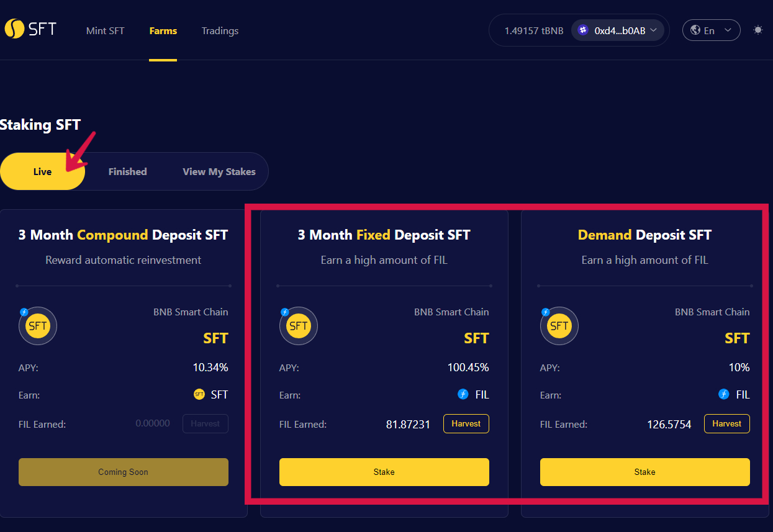Click SFT token icon in Demand Deposit card
Screen dimensions: 773x532
tap(559, 326)
